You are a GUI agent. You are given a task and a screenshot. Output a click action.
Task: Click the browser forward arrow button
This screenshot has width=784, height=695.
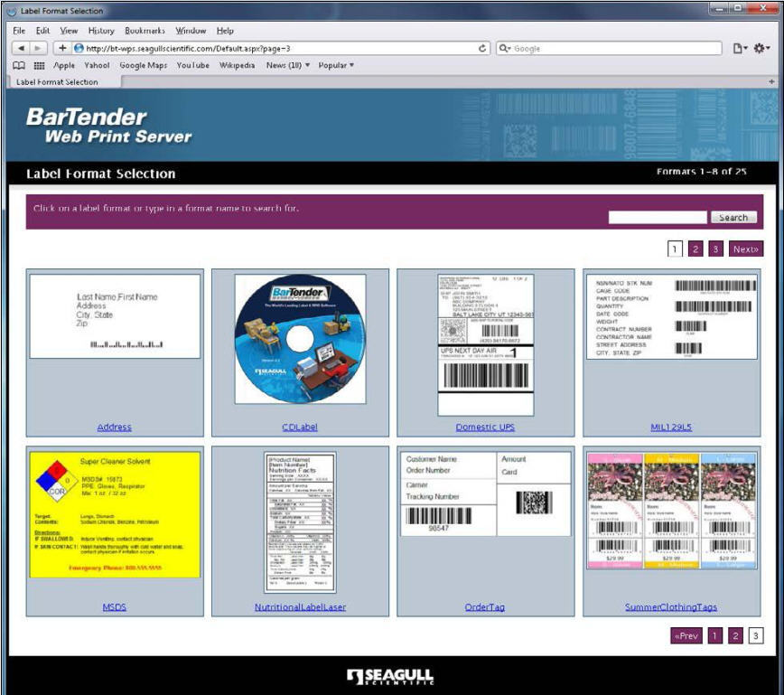[x=39, y=48]
